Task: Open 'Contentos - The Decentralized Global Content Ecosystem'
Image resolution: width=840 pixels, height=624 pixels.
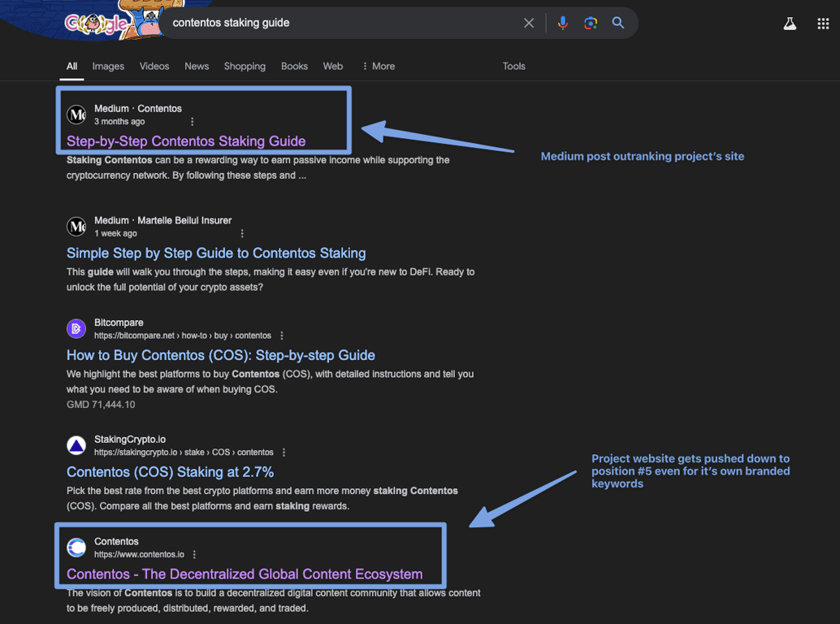Action: 245,574
